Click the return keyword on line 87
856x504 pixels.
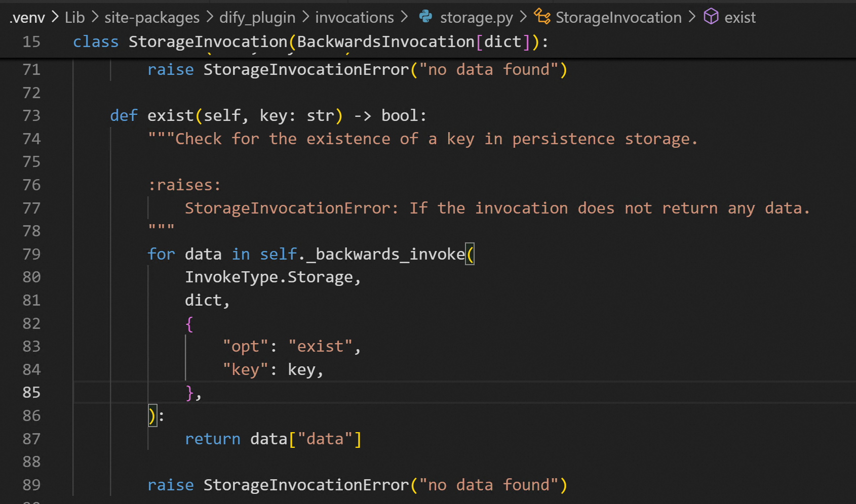tap(212, 439)
